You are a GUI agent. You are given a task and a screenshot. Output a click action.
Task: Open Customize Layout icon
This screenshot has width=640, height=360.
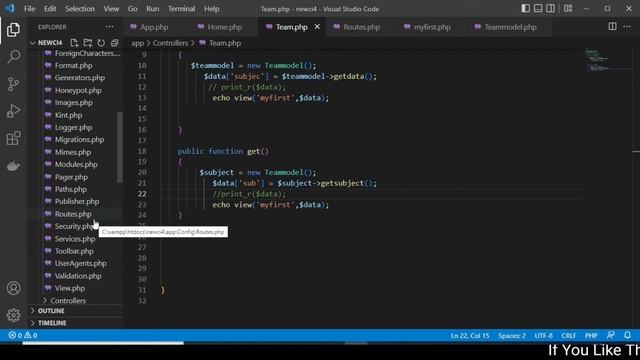[568, 9]
